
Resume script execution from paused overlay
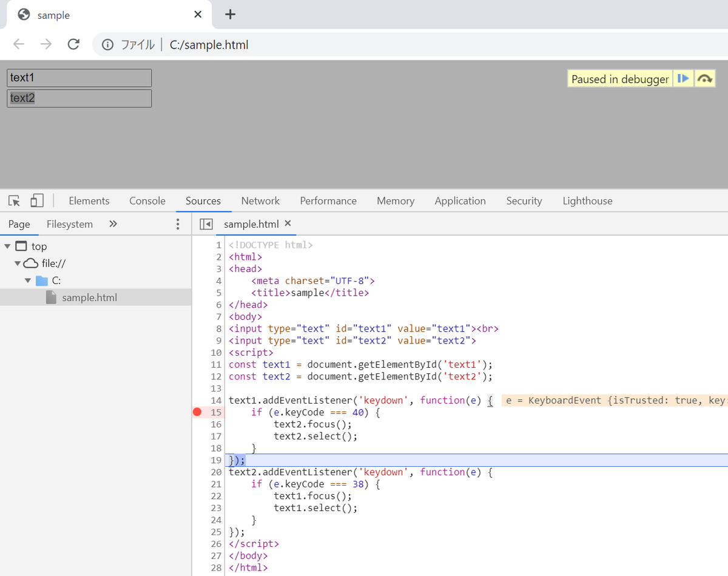coord(684,78)
